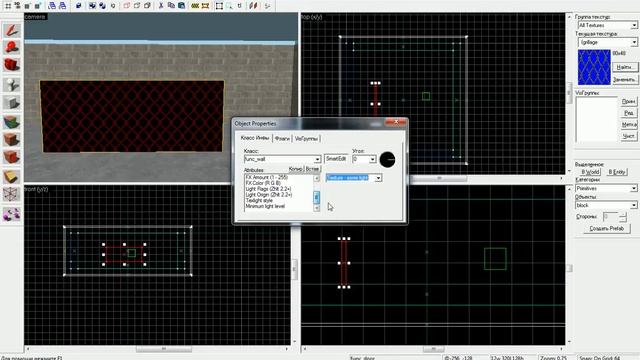Click the Копир button
The image size is (640, 360).
pyautogui.click(x=296, y=169)
